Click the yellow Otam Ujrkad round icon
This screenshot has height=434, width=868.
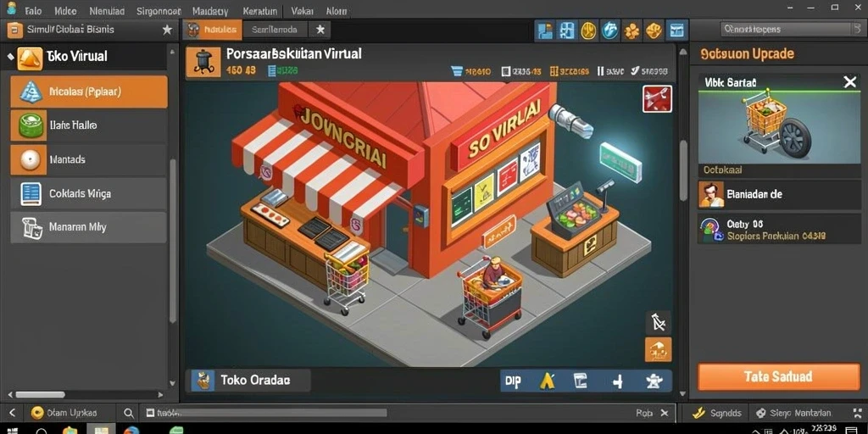point(37,413)
